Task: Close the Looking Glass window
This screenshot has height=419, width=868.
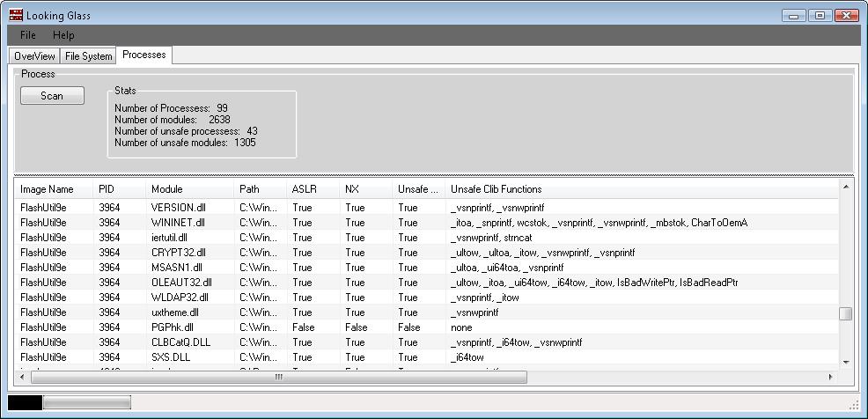Action: (846, 16)
